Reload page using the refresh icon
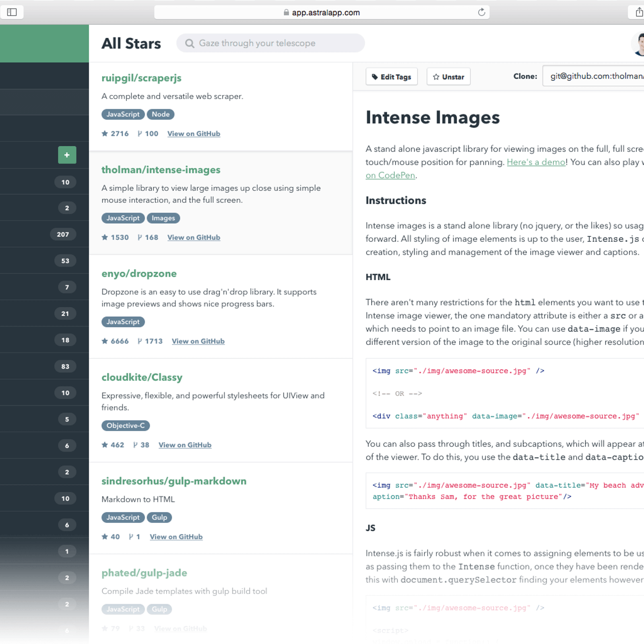The width and height of the screenshot is (644, 644). click(x=481, y=12)
